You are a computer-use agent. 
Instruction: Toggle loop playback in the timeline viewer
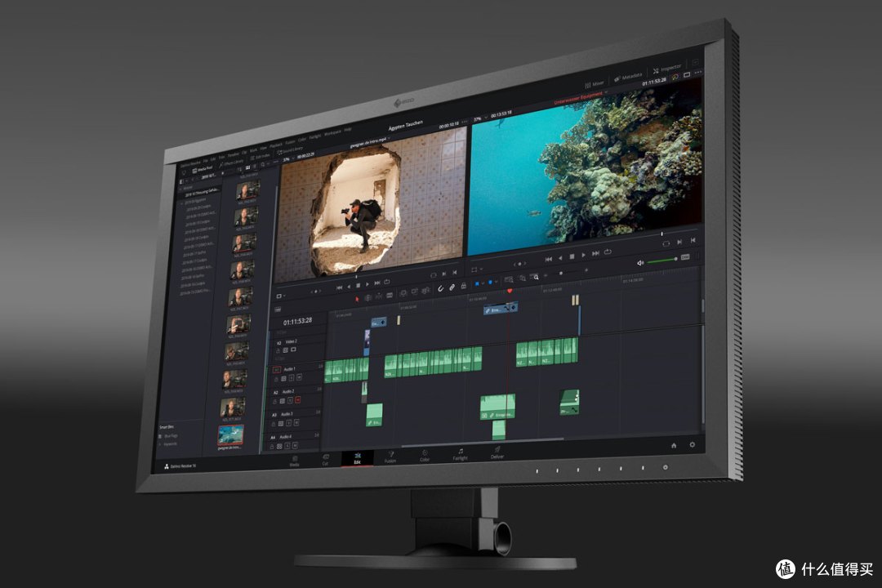[x=608, y=252]
